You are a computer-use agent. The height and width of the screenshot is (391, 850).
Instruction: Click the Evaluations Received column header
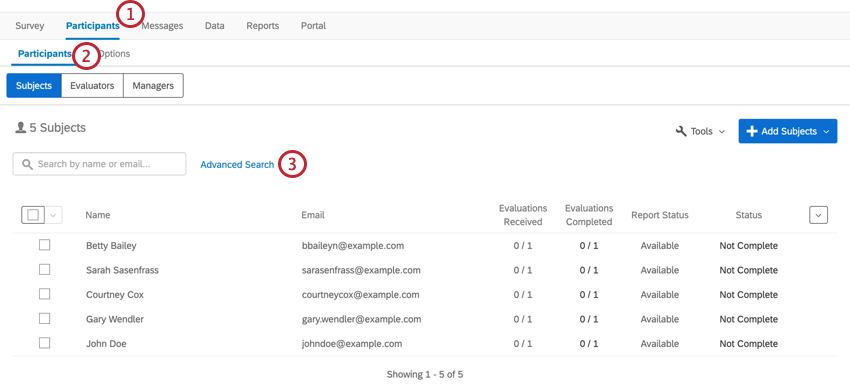(523, 215)
